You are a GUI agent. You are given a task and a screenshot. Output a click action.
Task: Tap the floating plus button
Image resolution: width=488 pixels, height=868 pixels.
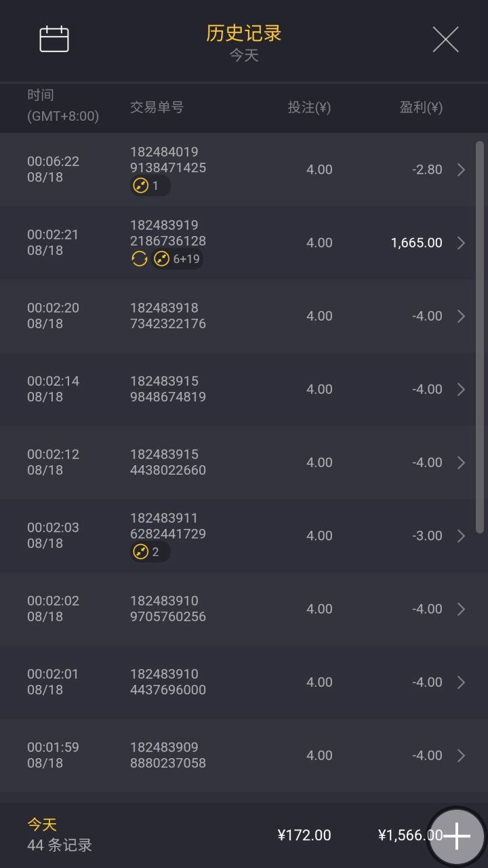click(x=457, y=835)
